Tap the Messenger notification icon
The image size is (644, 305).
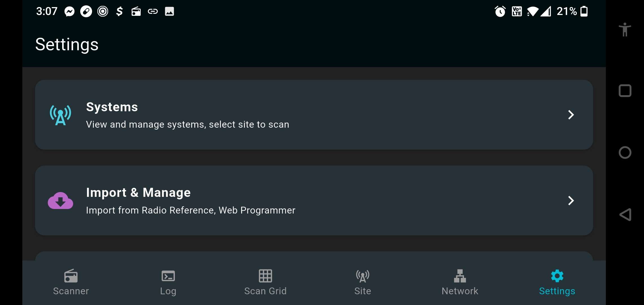point(69,12)
